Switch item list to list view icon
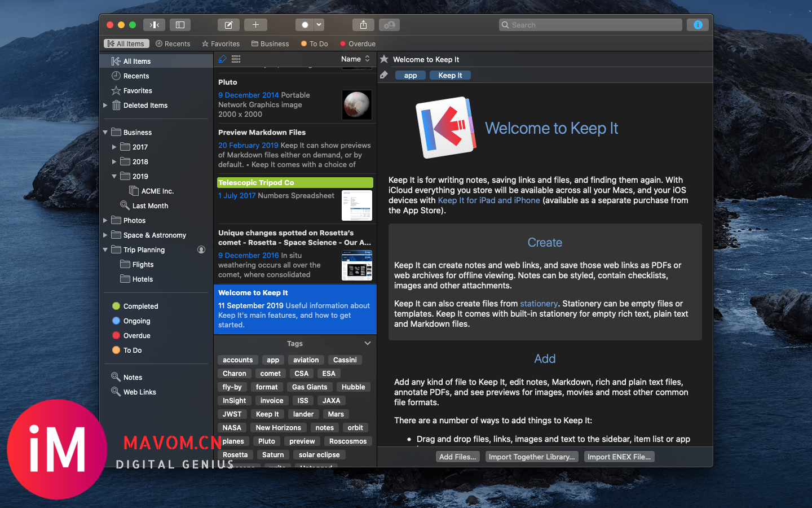Viewport: 812px width, 508px height. [236, 59]
